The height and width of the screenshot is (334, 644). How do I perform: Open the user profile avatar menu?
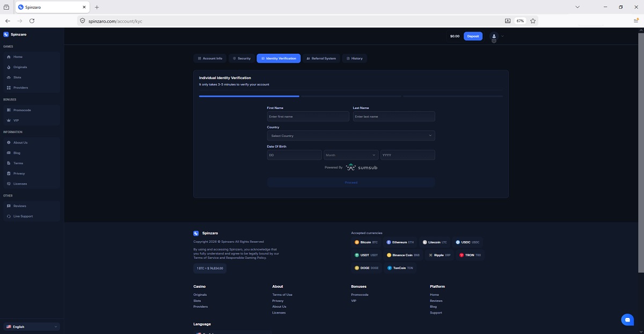[x=494, y=36]
